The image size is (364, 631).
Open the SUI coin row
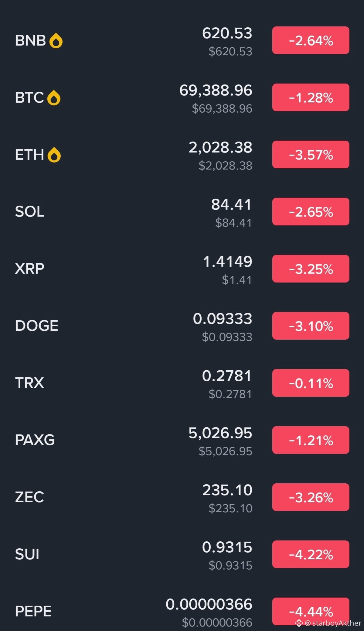tap(182, 554)
